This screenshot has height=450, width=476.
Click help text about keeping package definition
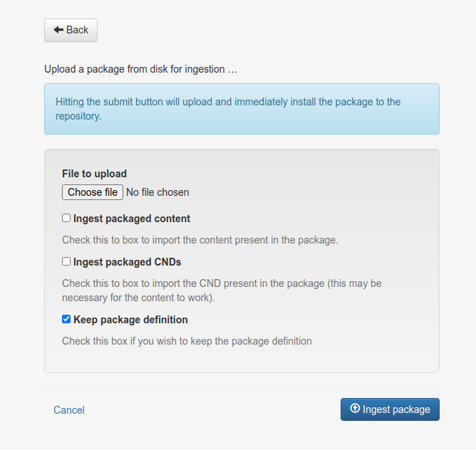(x=187, y=341)
